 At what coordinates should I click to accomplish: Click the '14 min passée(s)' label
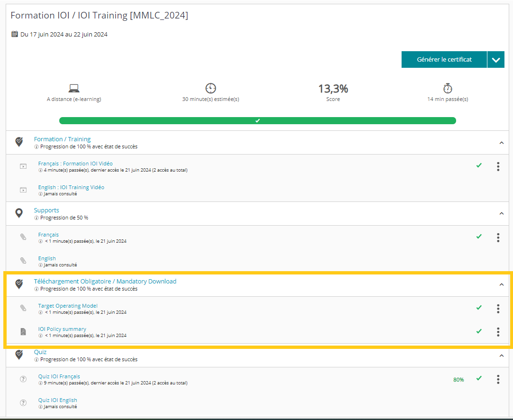tap(448, 99)
